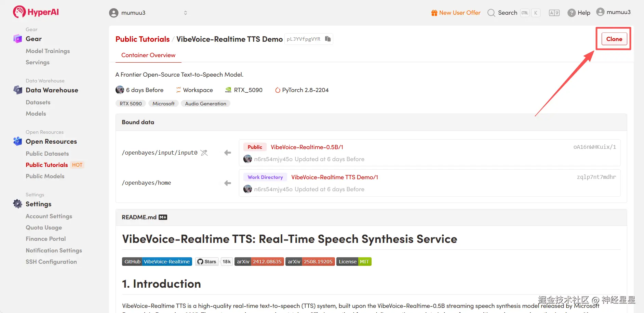Open the License MIT badge
Image resolution: width=644 pixels, height=313 pixels.
354,262
